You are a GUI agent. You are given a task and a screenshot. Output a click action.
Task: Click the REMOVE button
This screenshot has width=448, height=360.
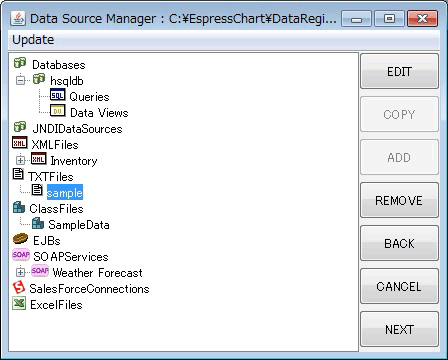[399, 200]
